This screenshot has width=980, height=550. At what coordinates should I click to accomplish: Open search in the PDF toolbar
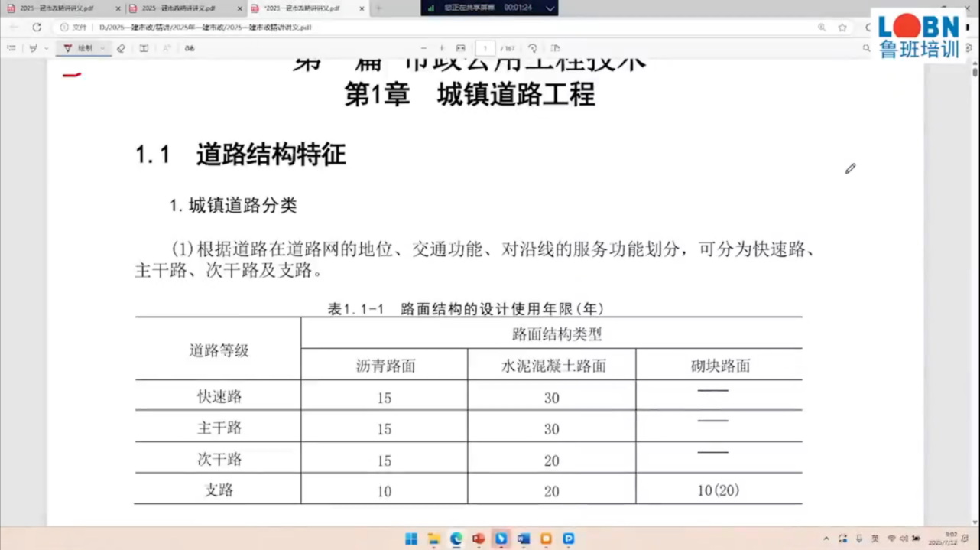click(866, 48)
